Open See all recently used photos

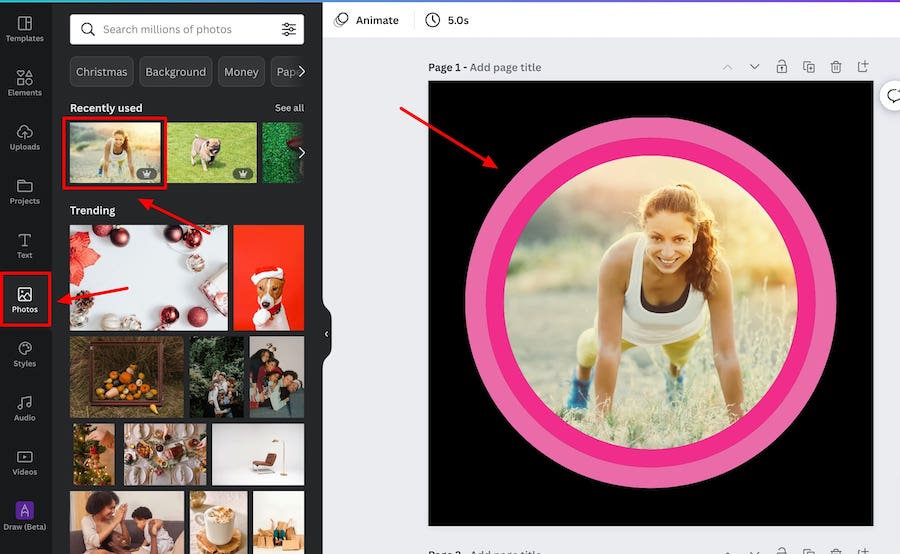[x=289, y=108]
